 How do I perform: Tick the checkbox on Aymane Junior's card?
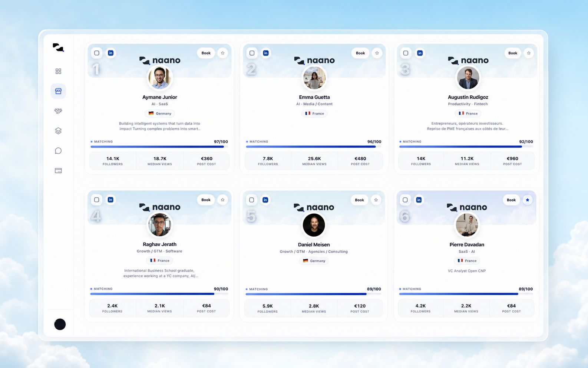click(x=97, y=53)
